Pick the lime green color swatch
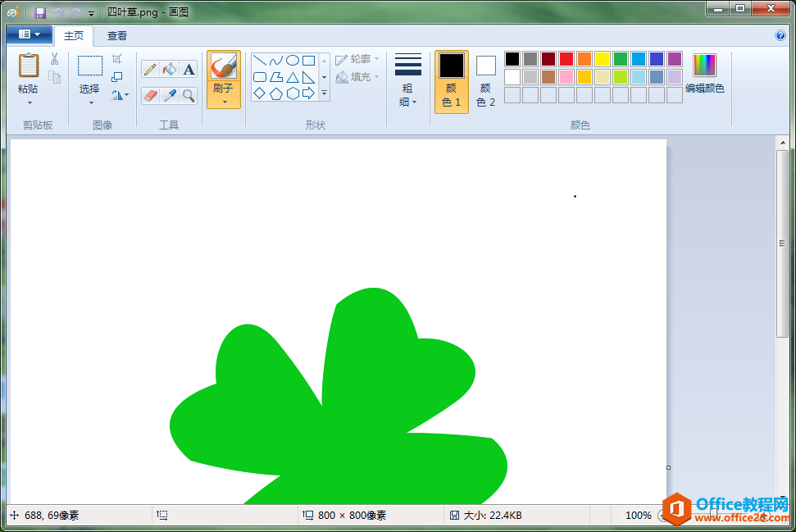 (621, 77)
